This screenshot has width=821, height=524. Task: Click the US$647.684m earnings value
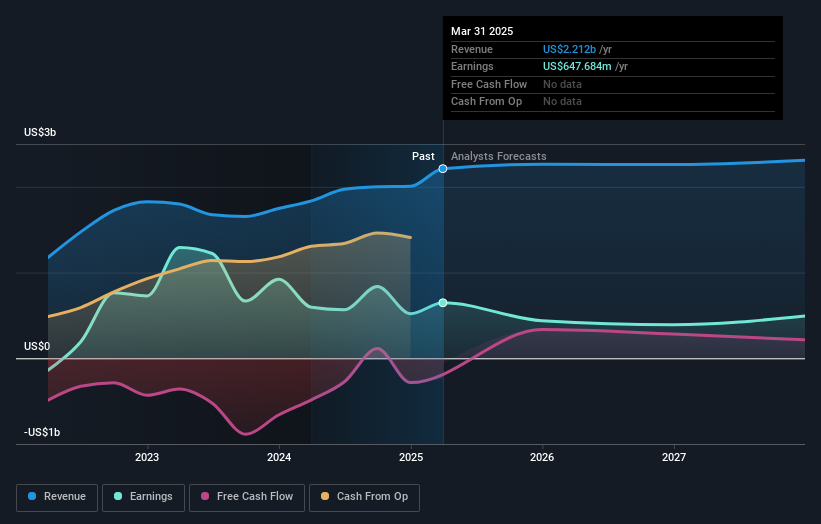tap(577, 66)
